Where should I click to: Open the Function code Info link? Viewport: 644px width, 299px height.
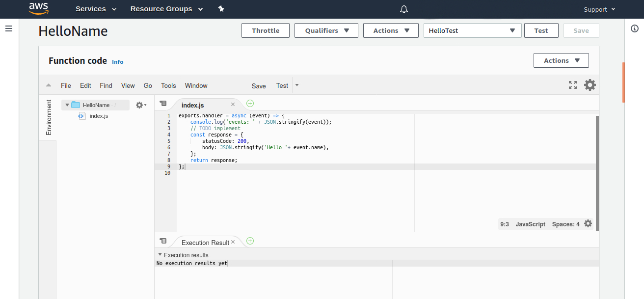(118, 62)
